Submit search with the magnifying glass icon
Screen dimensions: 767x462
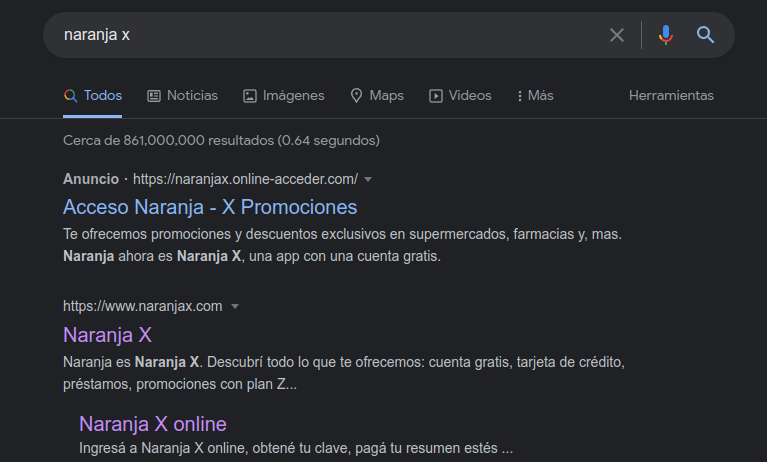[705, 35]
